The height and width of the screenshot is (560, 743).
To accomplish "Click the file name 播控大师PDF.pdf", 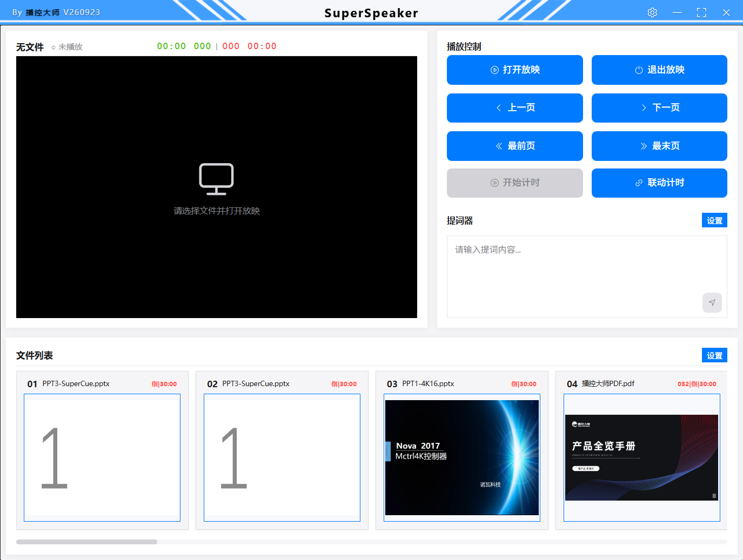I will 608,383.
